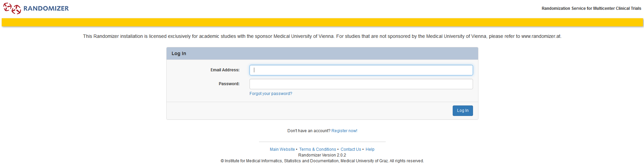Image resolution: width=644 pixels, height=168 pixels.
Task: Click the yellow header banner bar
Action: tap(322, 22)
